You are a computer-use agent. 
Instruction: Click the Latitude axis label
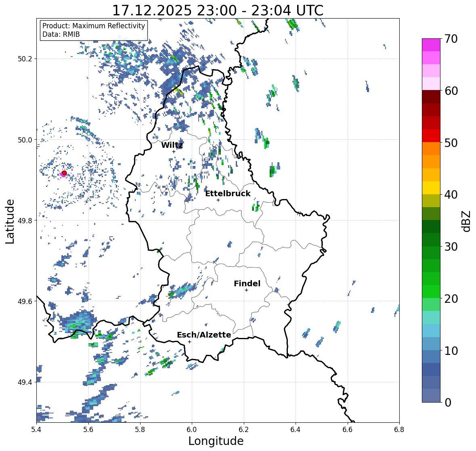[10, 221]
